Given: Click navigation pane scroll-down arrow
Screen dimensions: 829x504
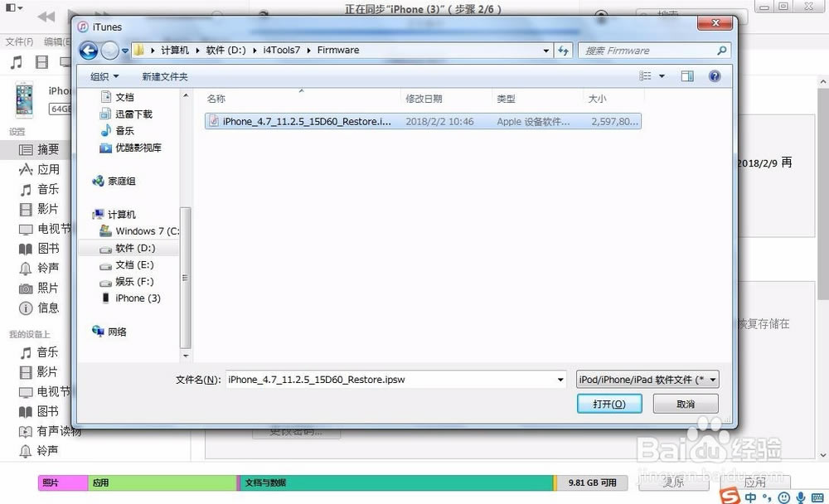Looking at the screenshot, I should (x=186, y=356).
